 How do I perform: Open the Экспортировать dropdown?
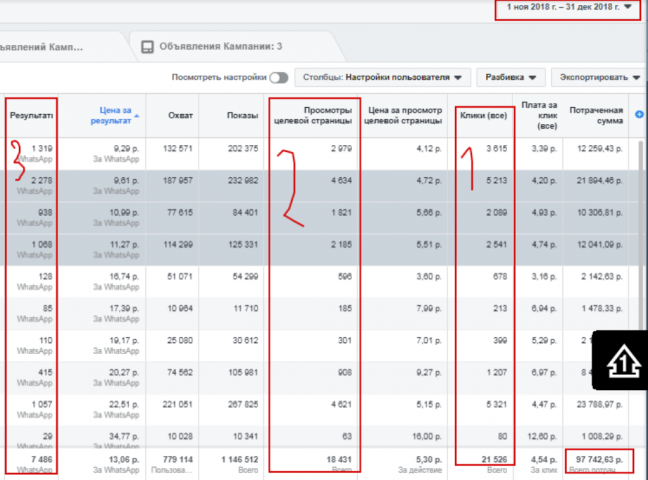599,77
